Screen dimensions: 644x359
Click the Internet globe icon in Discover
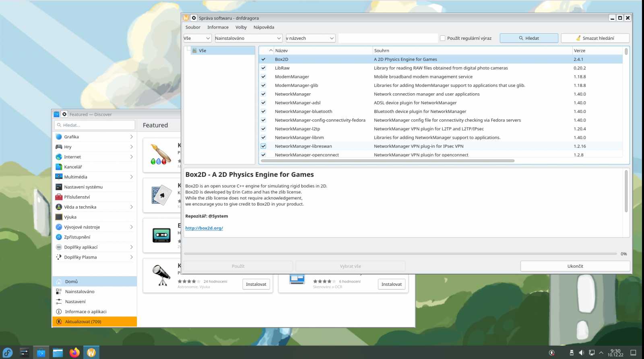click(x=59, y=157)
